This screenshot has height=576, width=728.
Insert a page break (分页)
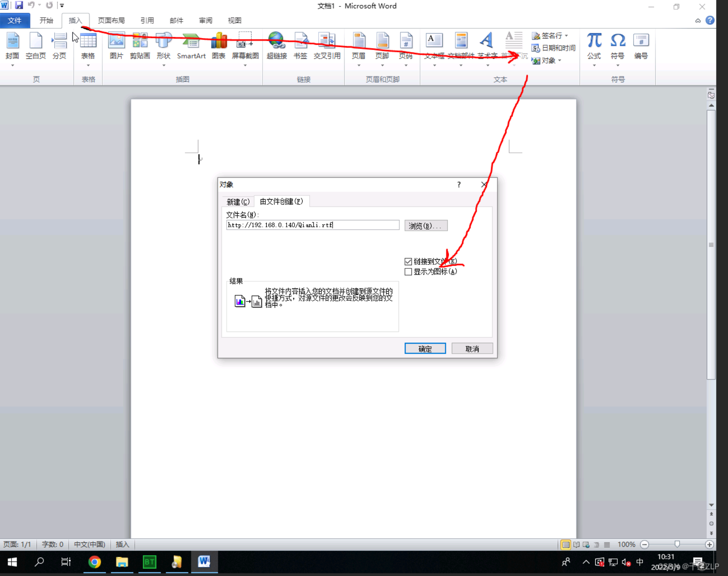59,46
